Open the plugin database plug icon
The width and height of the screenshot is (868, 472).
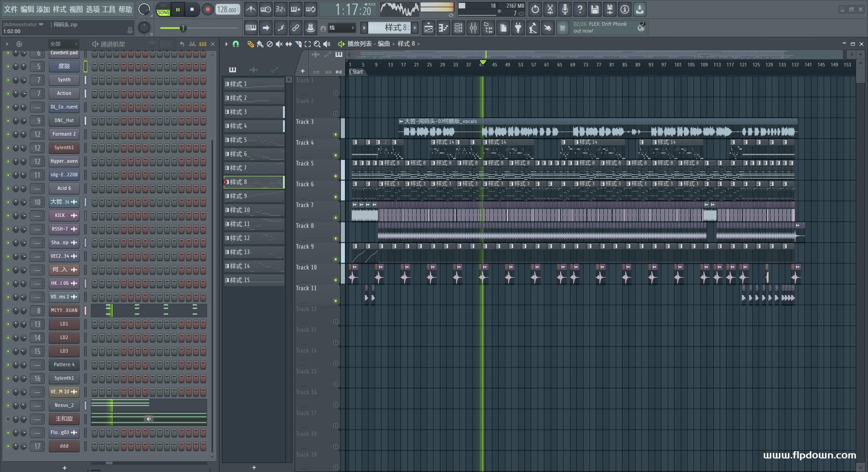tap(518, 28)
